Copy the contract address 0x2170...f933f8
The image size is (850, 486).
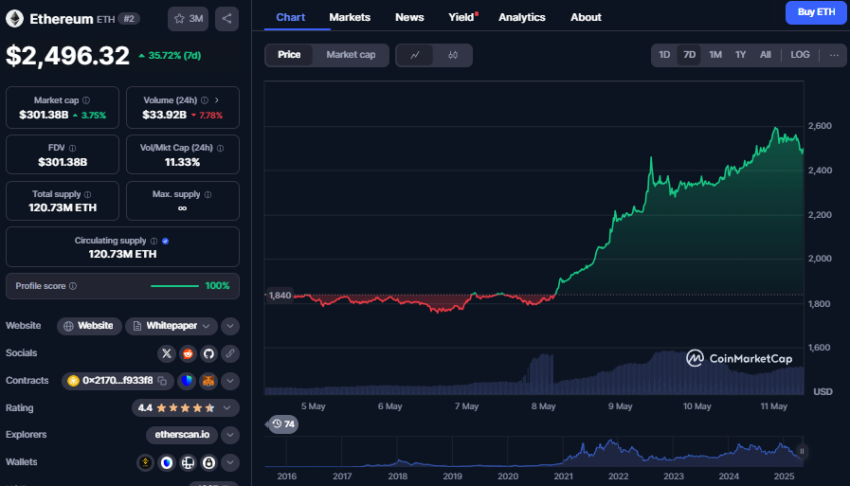[x=162, y=381]
